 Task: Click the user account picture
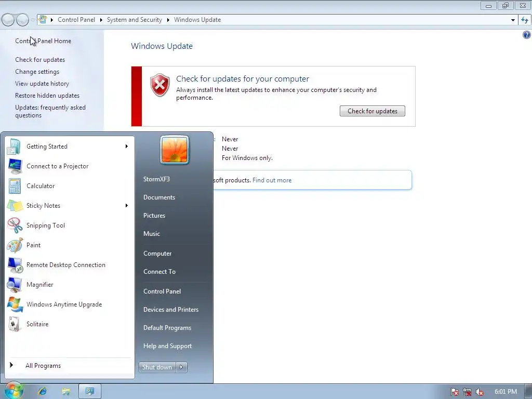pos(175,150)
